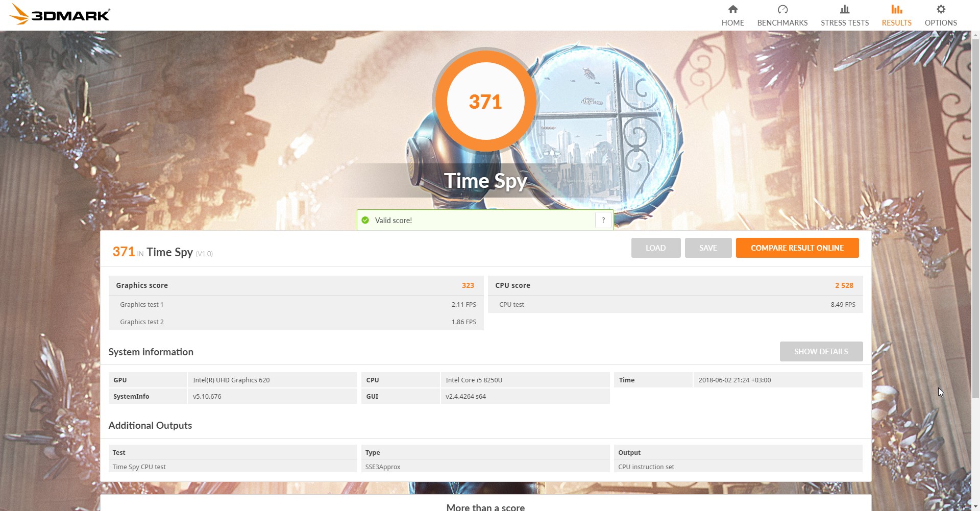Click the Intel Core i5 8250U value
Viewport: 980px width, 511px height.
tap(474, 380)
